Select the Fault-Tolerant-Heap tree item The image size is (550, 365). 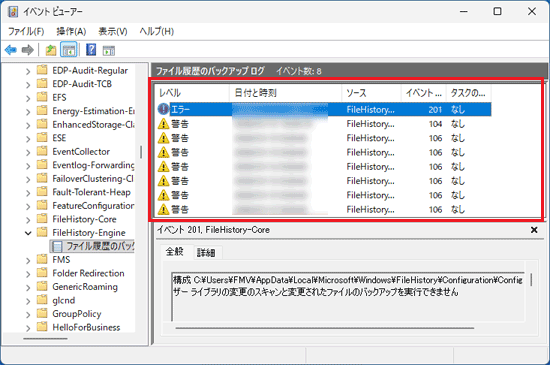(92, 192)
